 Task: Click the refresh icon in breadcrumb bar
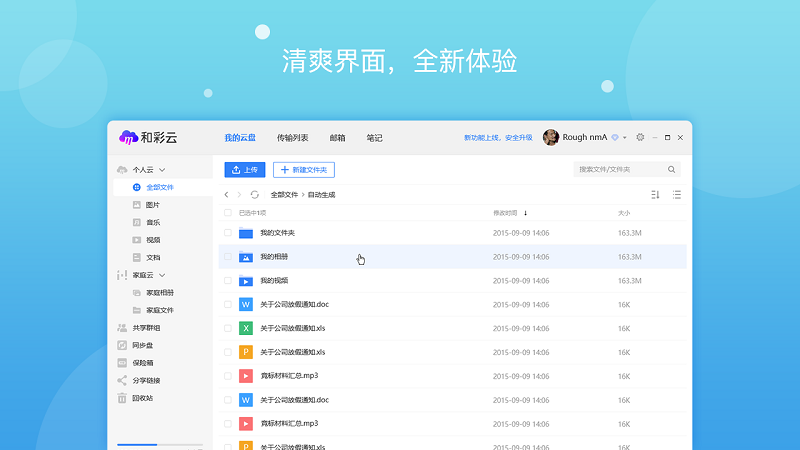(255, 194)
